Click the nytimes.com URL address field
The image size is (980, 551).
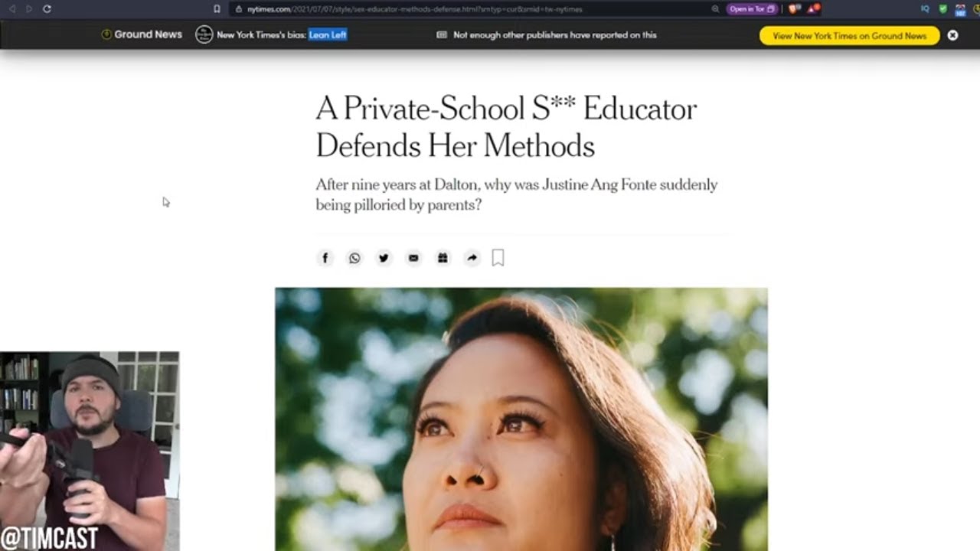471,9
